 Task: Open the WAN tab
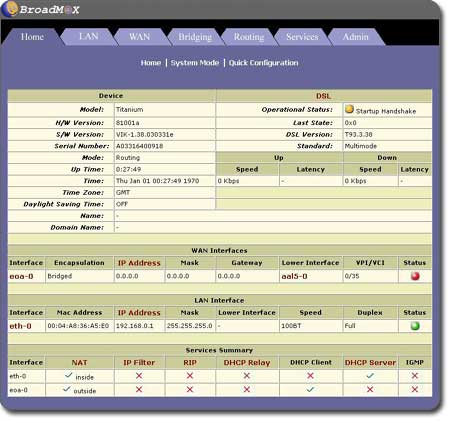click(140, 37)
